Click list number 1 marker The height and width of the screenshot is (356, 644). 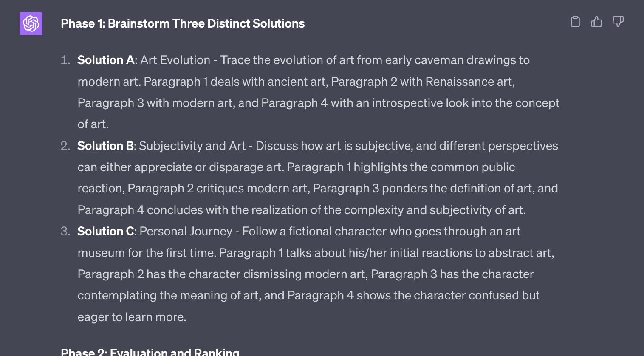pyautogui.click(x=65, y=60)
